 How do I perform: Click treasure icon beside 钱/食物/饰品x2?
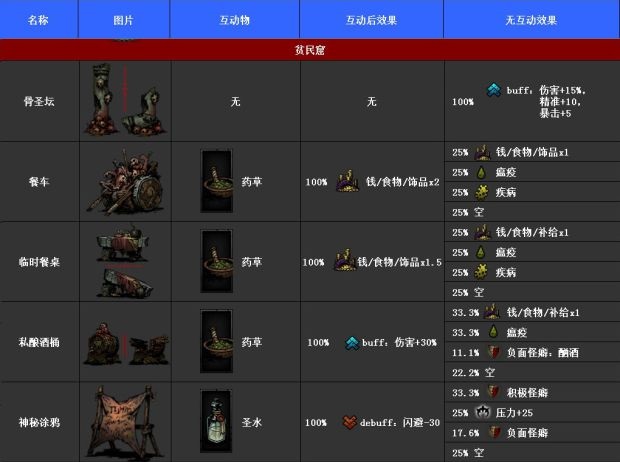[x=349, y=183]
